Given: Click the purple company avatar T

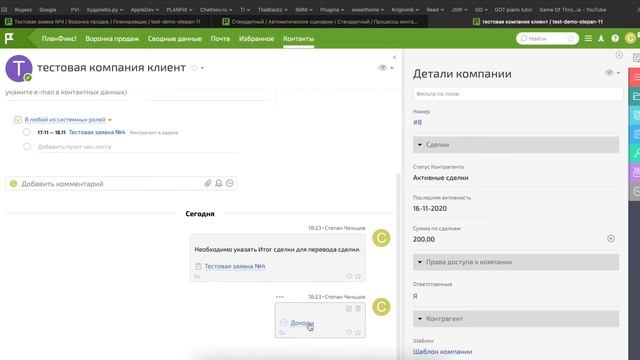Looking at the screenshot, I should click(18, 68).
